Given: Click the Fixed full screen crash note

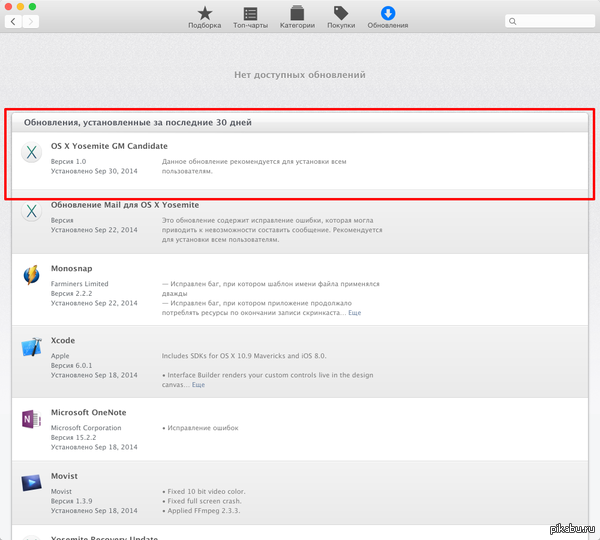Looking at the screenshot, I should tap(202, 501).
